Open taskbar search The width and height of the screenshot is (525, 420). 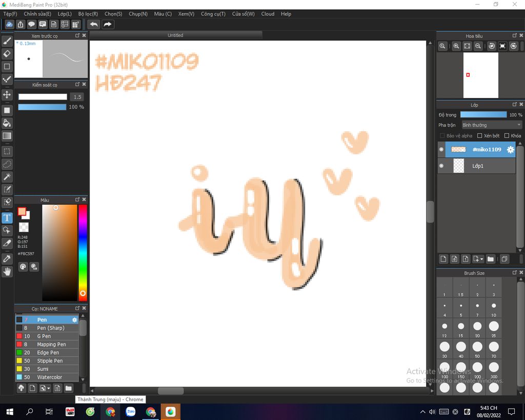(29, 412)
